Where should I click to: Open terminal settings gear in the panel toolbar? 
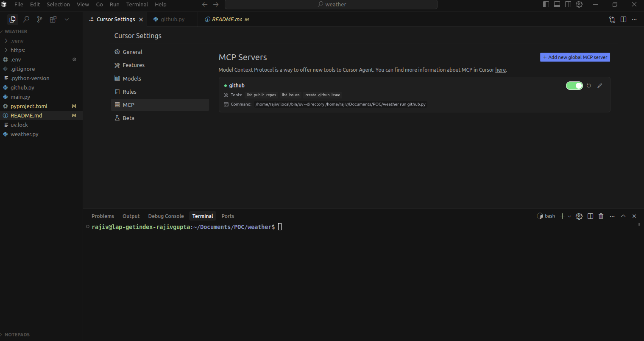(579, 216)
